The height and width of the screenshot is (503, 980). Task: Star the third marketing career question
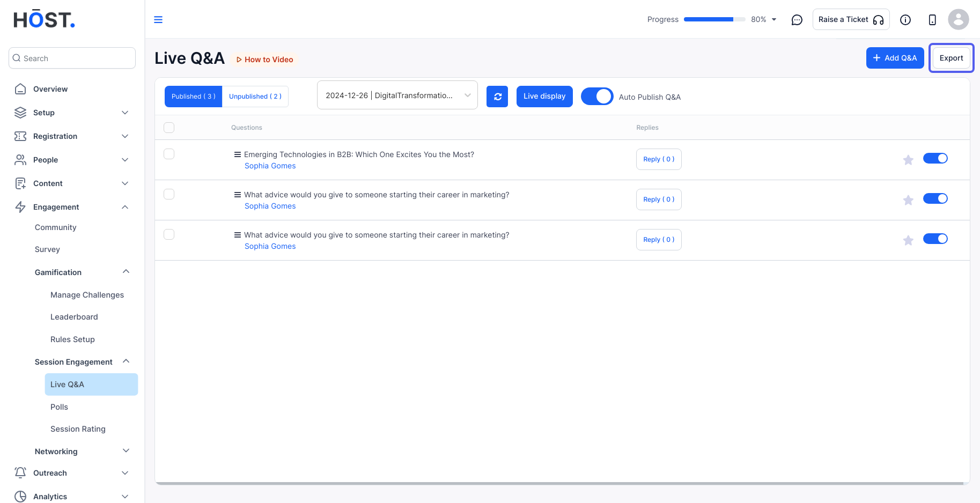[x=908, y=240]
